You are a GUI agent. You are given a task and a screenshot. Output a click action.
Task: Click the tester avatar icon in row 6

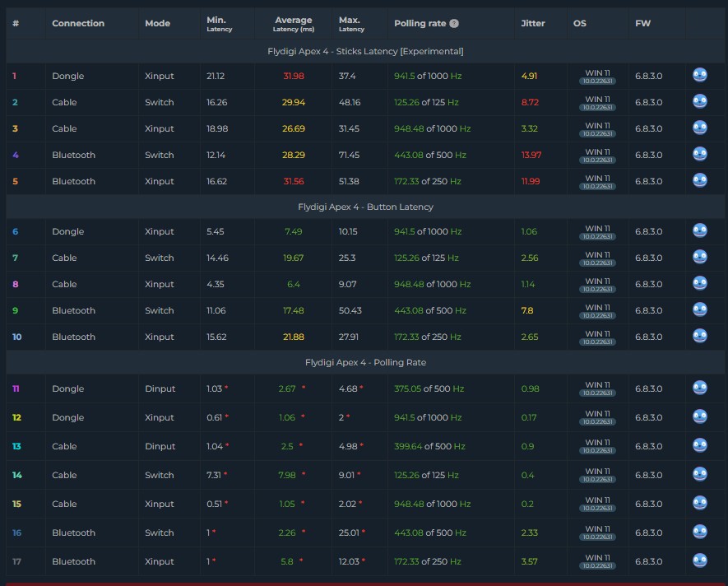pyautogui.click(x=700, y=231)
